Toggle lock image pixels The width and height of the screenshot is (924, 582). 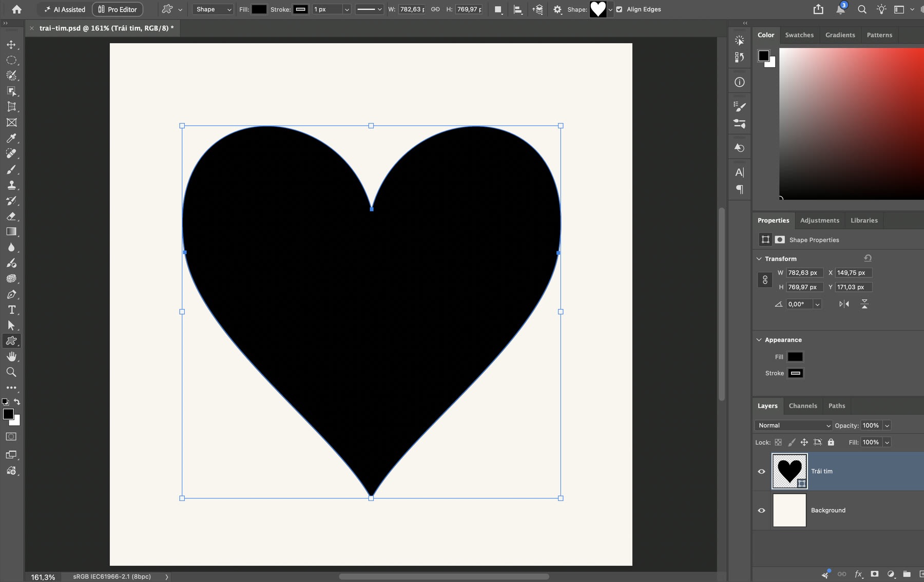[792, 442]
